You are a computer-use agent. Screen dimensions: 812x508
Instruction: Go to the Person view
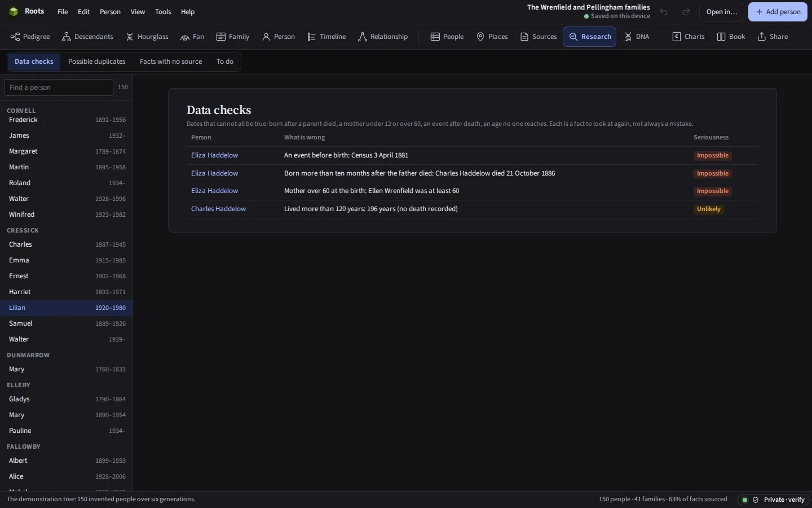pyautogui.click(x=279, y=37)
